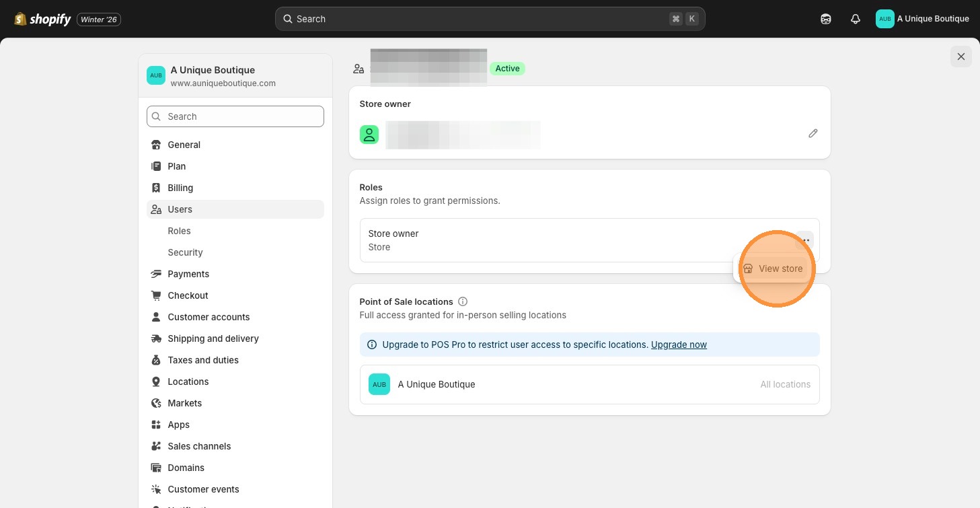Open Sales channels settings
The width and height of the screenshot is (980, 508).
point(235,446)
